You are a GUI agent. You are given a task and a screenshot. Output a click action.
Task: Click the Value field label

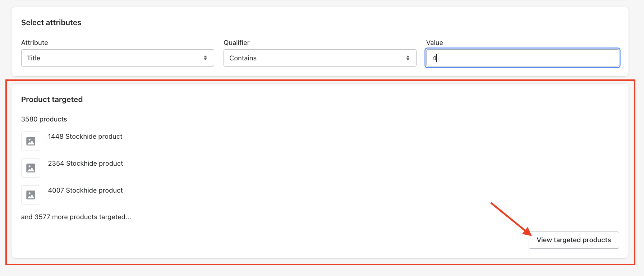pyautogui.click(x=434, y=43)
